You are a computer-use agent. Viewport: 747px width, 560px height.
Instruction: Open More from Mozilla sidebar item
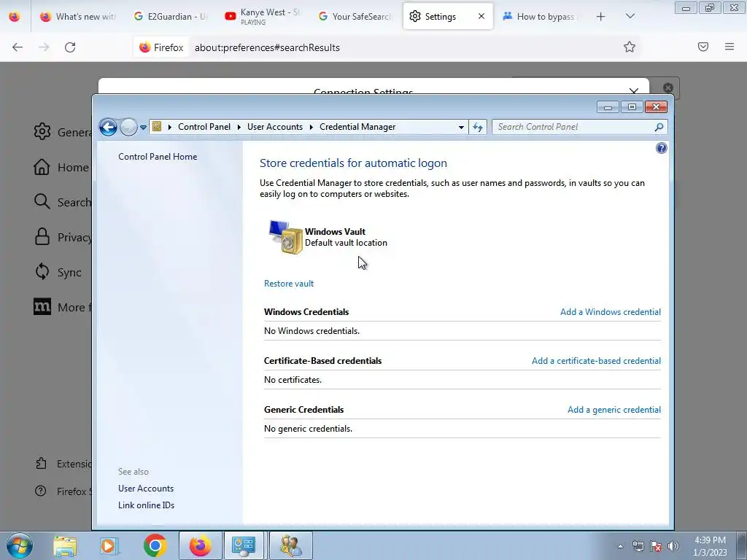click(62, 307)
